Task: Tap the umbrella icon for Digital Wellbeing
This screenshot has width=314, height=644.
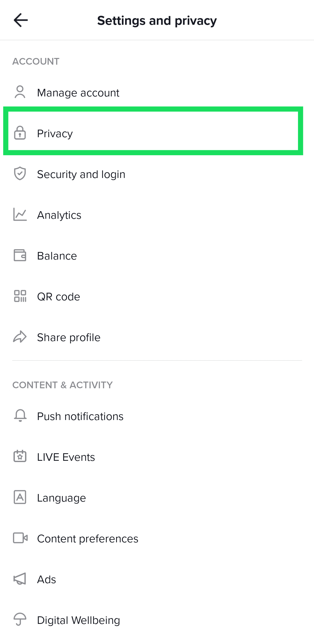Action: coord(20,619)
